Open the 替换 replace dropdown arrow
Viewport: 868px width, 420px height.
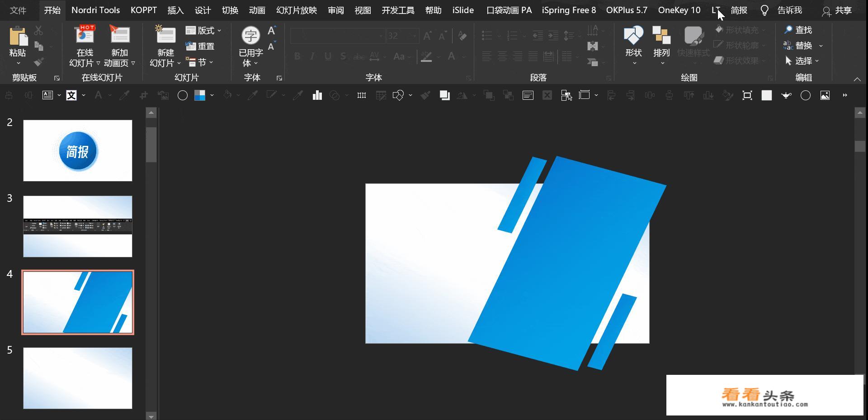[821, 46]
